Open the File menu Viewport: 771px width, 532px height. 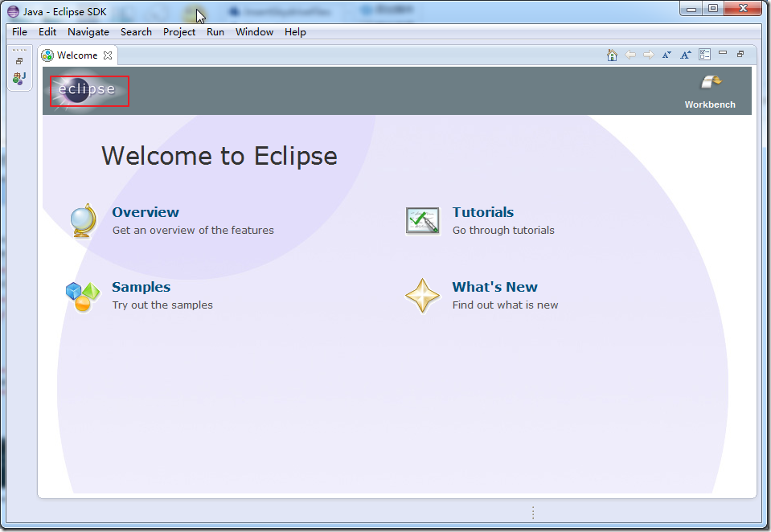pos(19,32)
